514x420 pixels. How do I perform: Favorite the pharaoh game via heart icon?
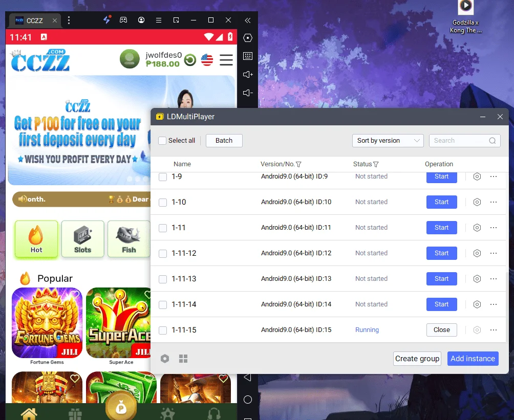(75, 379)
